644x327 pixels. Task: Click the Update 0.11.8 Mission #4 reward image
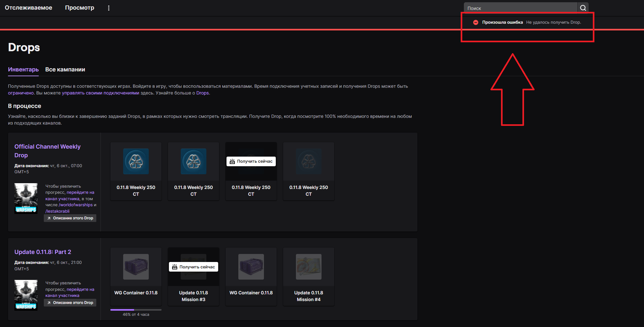coord(309,267)
